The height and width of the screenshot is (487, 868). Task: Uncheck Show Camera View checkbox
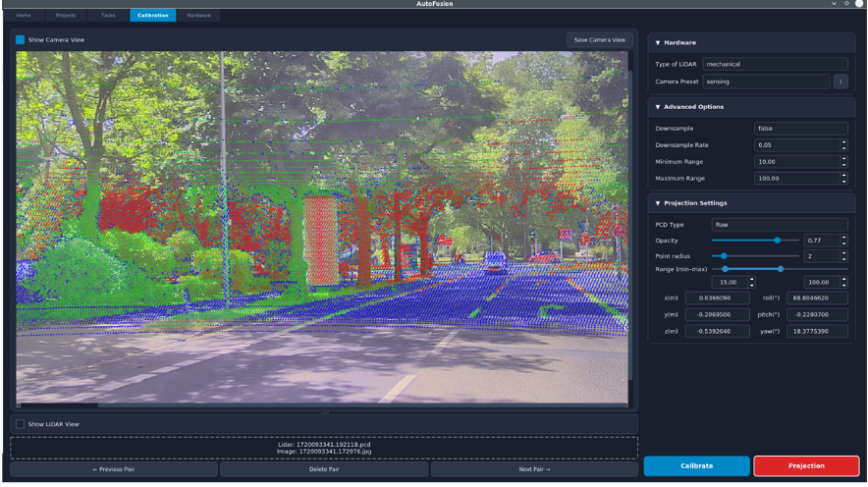click(x=21, y=40)
